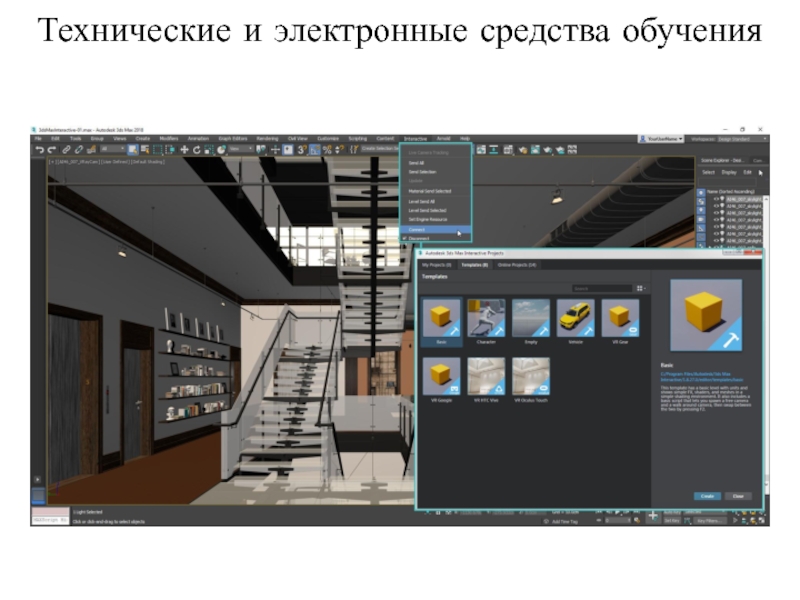The image size is (800, 600).
Task: Click the Search field in Templates
Action: [600, 289]
